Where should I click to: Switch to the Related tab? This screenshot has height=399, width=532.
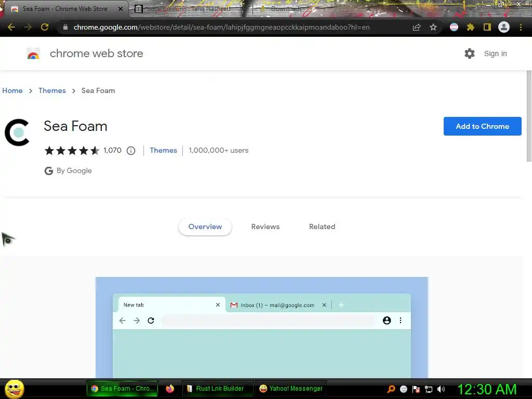point(322,227)
